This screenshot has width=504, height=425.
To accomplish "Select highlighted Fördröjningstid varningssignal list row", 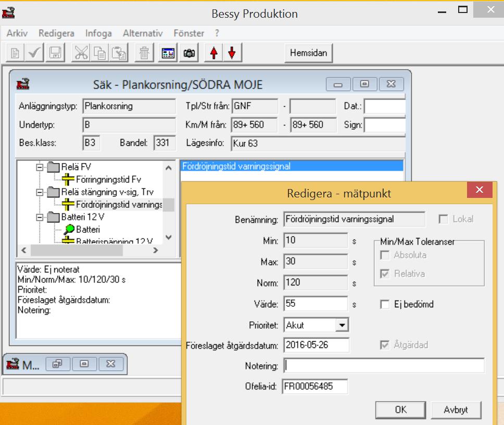I will (292, 166).
